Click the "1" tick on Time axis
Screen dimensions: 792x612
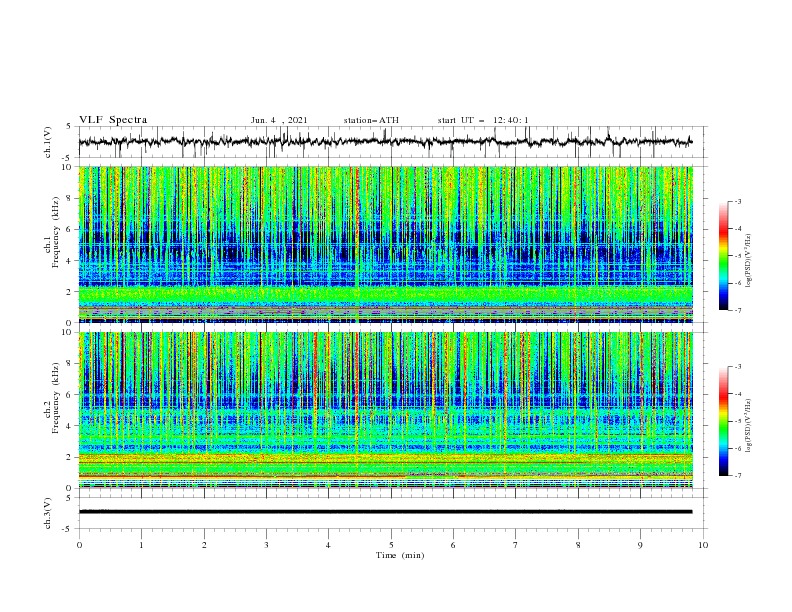click(141, 545)
